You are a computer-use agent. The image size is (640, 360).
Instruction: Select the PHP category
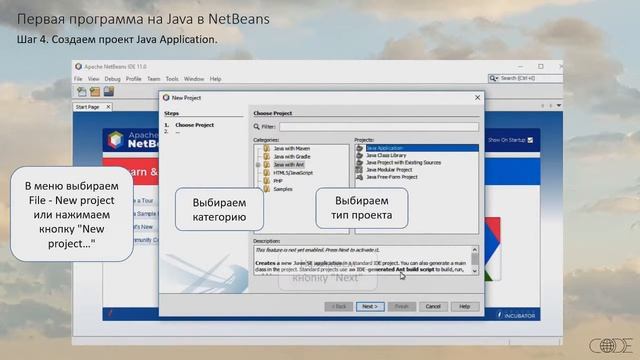pos(278,181)
